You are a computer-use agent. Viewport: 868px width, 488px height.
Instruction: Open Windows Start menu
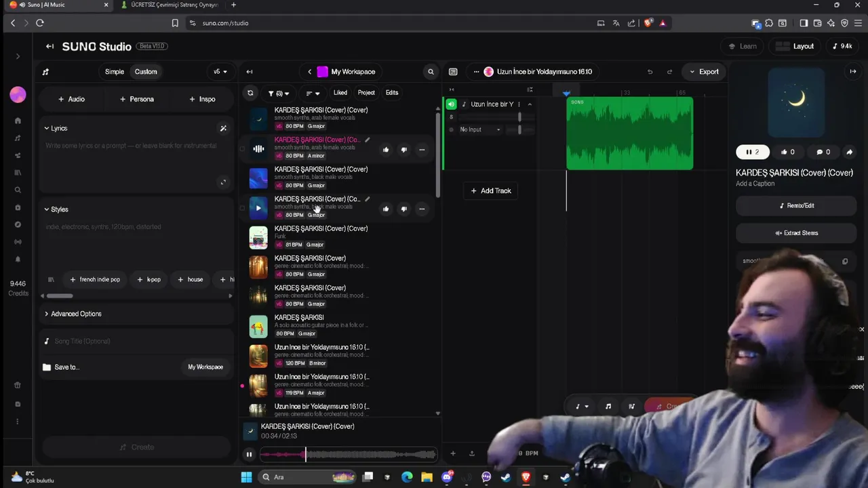pyautogui.click(x=246, y=477)
